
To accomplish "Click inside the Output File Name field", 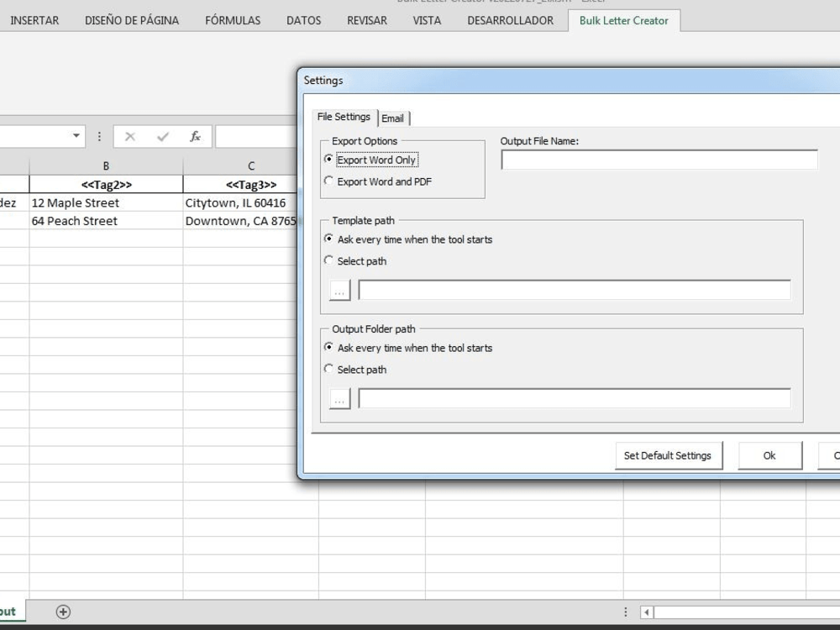I will (x=659, y=158).
